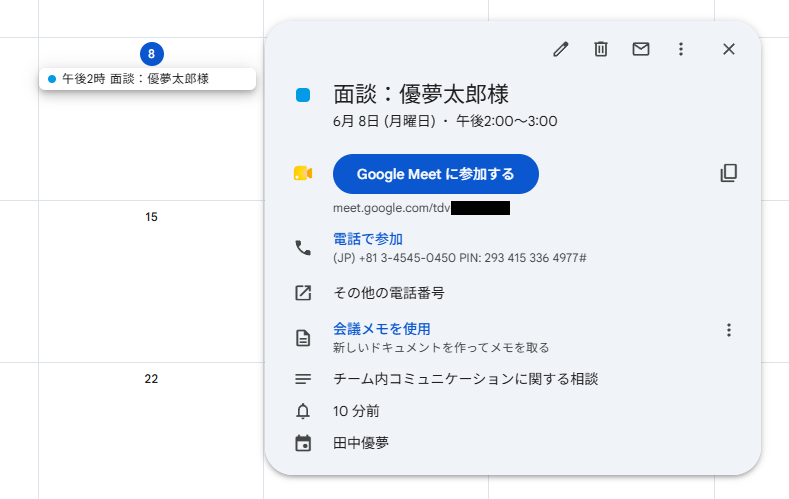The width and height of the screenshot is (789, 499).
Task: Click the calendar owner icon beside 田中優夢
Action: point(303,444)
